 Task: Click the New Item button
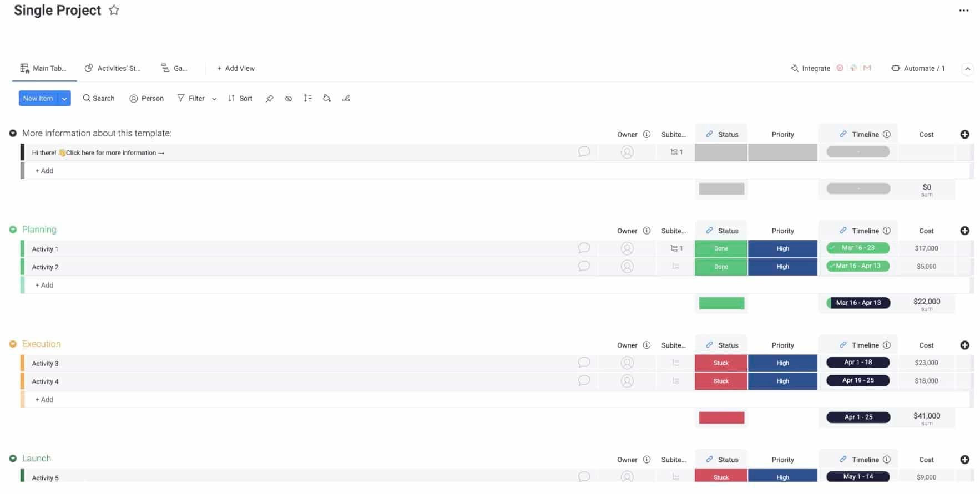click(x=38, y=98)
